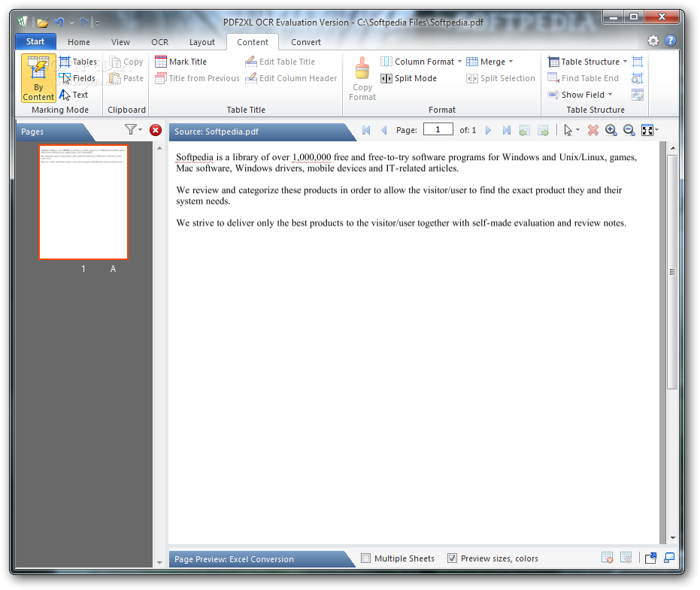Click the document scroll down arrow

pos(673,538)
